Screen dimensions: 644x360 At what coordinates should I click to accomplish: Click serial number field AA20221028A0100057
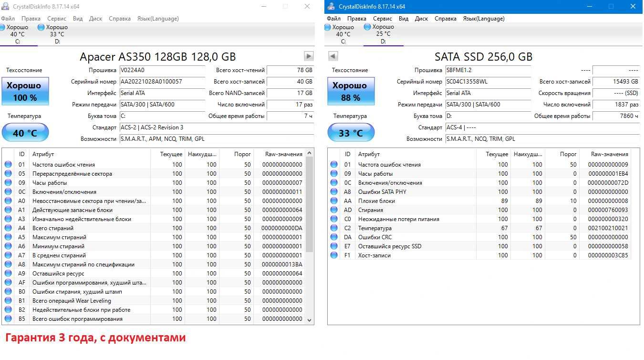(x=162, y=82)
